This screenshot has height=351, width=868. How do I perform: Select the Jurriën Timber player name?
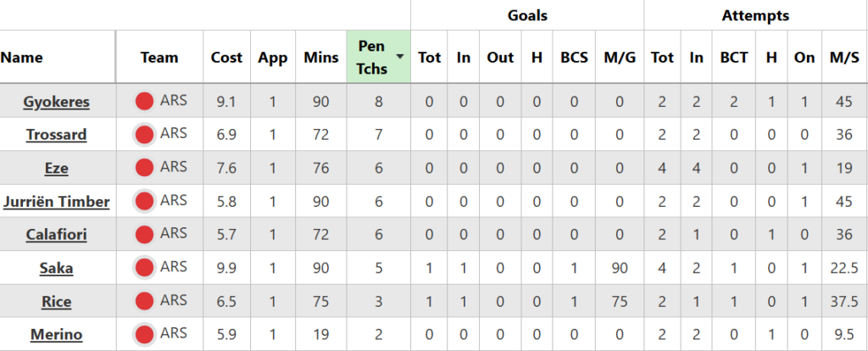click(57, 201)
